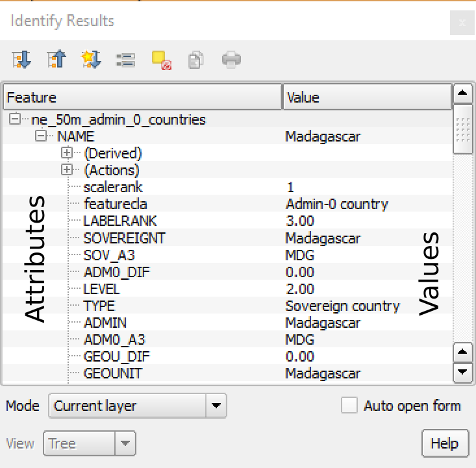Copy selected feature to clipboard icon
The width and height of the screenshot is (476, 468).
[x=195, y=60]
